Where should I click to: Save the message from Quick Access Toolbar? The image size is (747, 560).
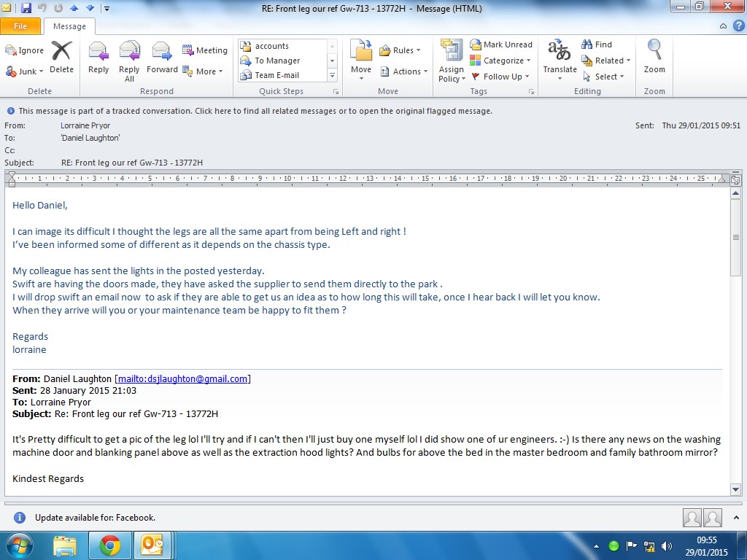pos(26,8)
